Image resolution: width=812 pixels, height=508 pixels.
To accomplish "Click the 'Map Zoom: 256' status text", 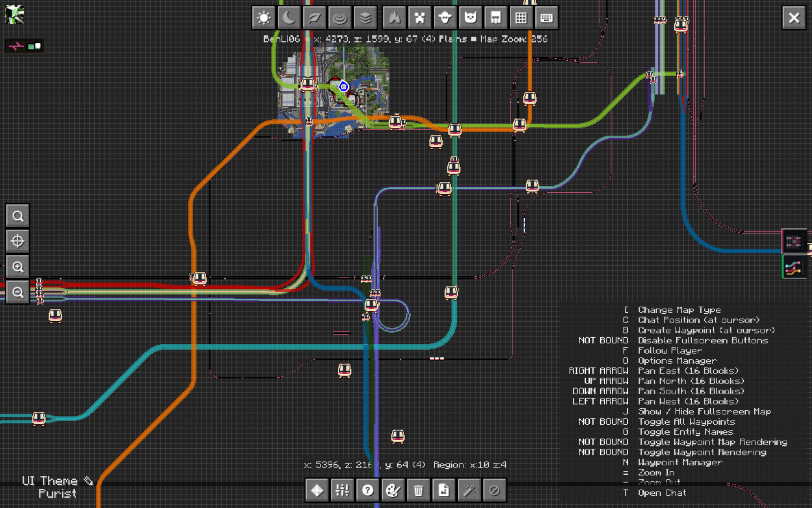I will coord(514,39).
